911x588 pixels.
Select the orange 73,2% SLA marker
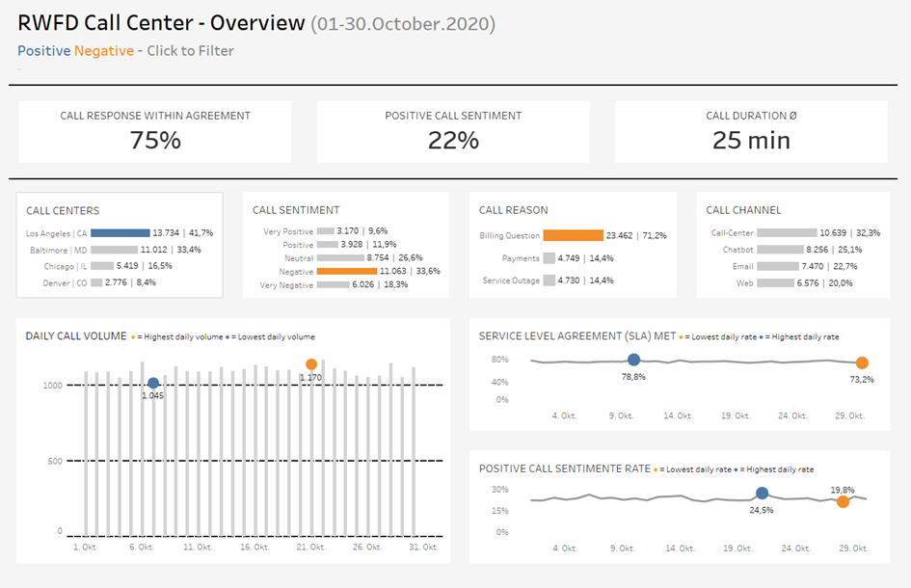click(x=862, y=363)
